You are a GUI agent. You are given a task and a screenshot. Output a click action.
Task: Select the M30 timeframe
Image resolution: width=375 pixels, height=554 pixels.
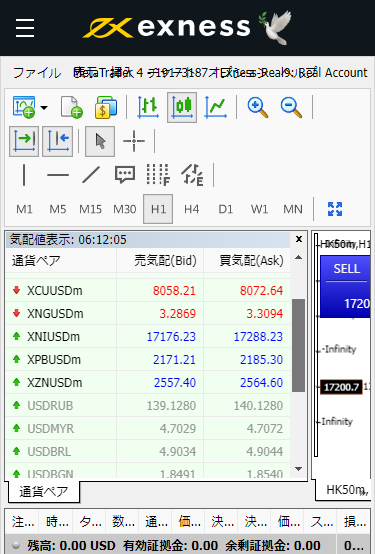(x=124, y=209)
